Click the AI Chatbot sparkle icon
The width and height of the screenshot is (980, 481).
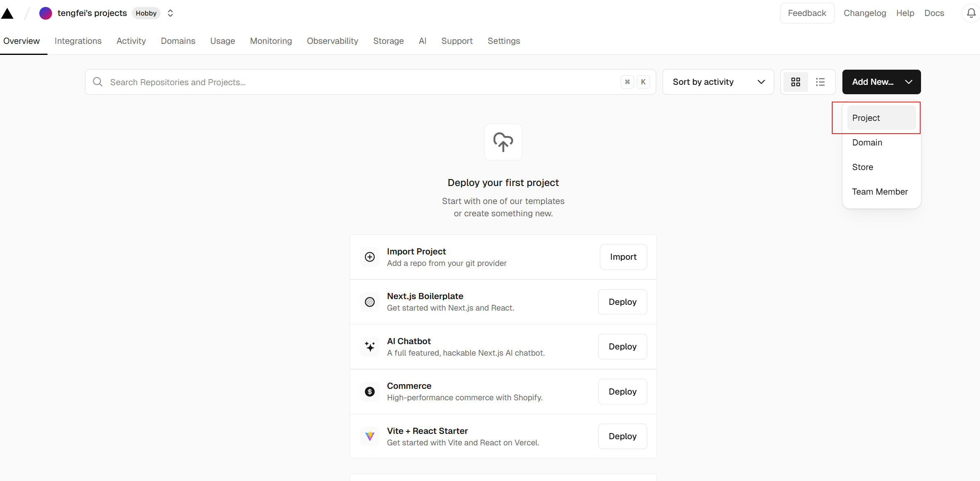370,347
